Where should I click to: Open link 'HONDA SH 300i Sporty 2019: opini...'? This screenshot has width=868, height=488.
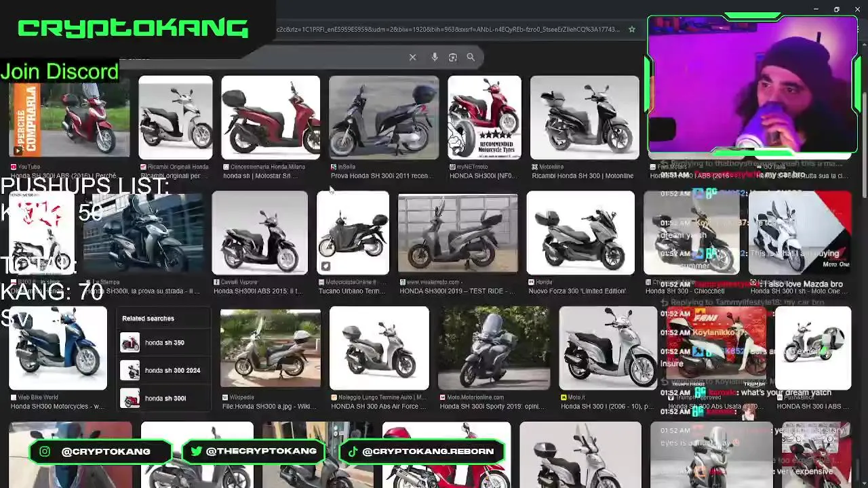coord(494,407)
